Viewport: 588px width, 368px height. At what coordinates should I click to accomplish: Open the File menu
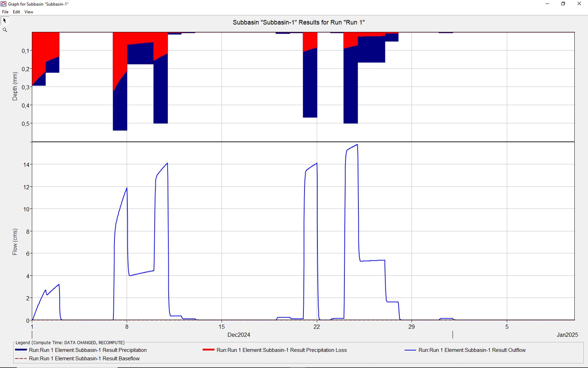click(x=5, y=12)
